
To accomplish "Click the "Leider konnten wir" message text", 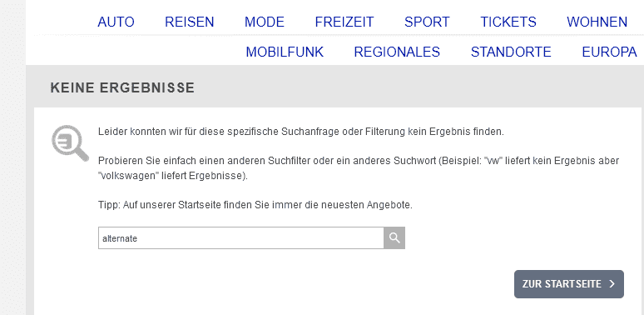I will [301, 132].
